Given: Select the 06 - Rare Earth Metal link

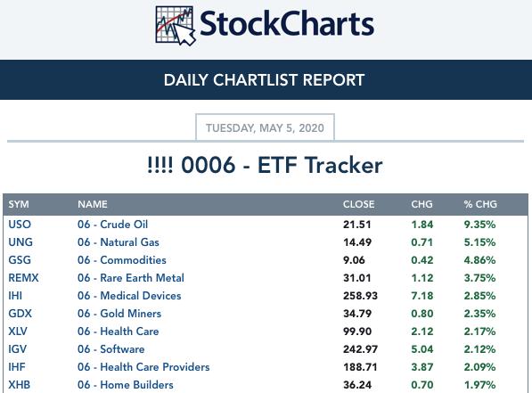Looking at the screenshot, I should click(x=131, y=278).
